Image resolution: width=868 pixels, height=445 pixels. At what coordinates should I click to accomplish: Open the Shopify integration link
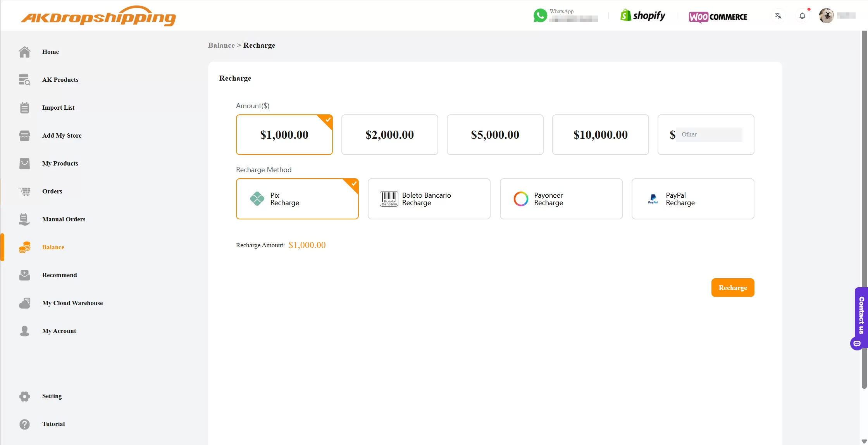[642, 16]
